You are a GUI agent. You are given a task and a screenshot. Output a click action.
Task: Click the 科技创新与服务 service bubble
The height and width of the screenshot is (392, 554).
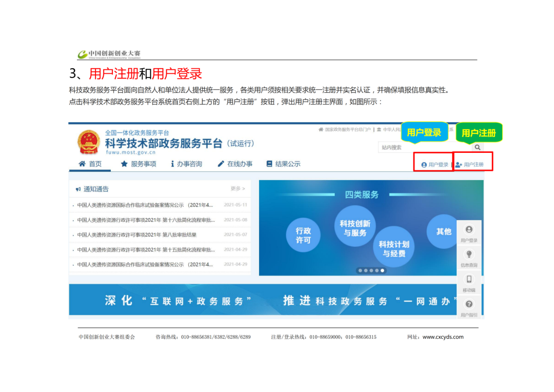click(355, 228)
